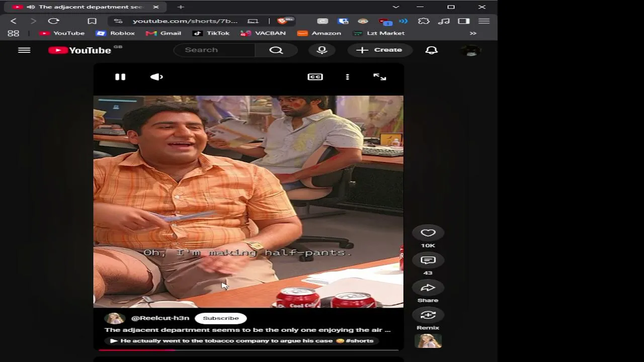
Task: Expand the video title description text
Action: 248,330
